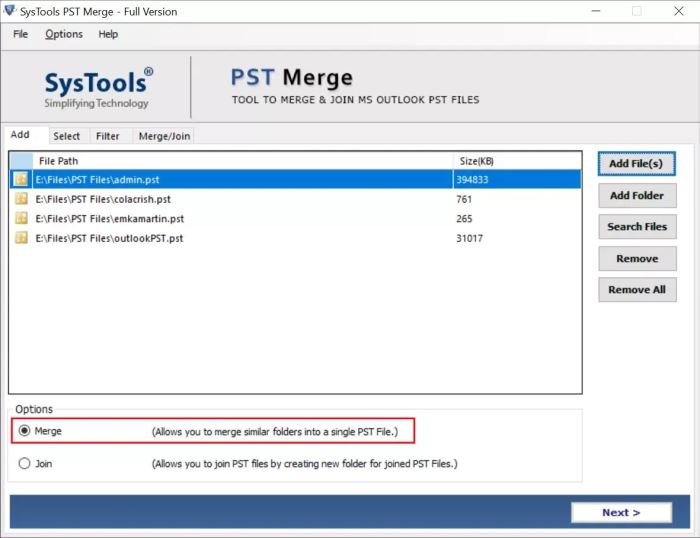The height and width of the screenshot is (538, 700).
Task: Open the File menu
Action: point(21,34)
